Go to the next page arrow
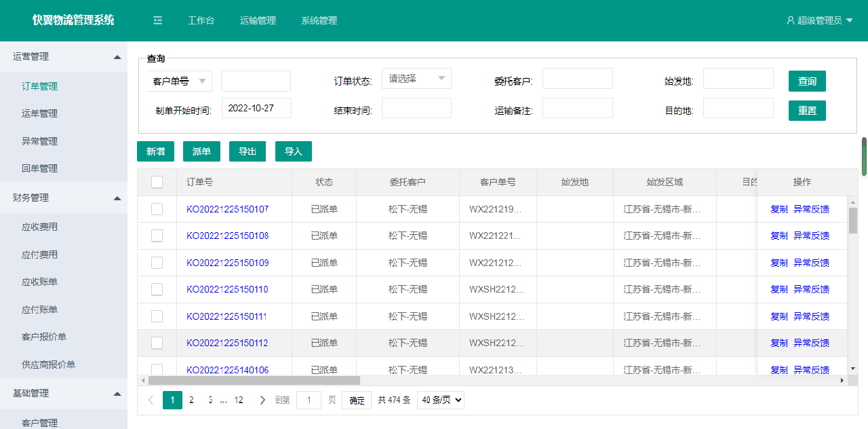Screen dimensions: 868x429 pos(262,400)
